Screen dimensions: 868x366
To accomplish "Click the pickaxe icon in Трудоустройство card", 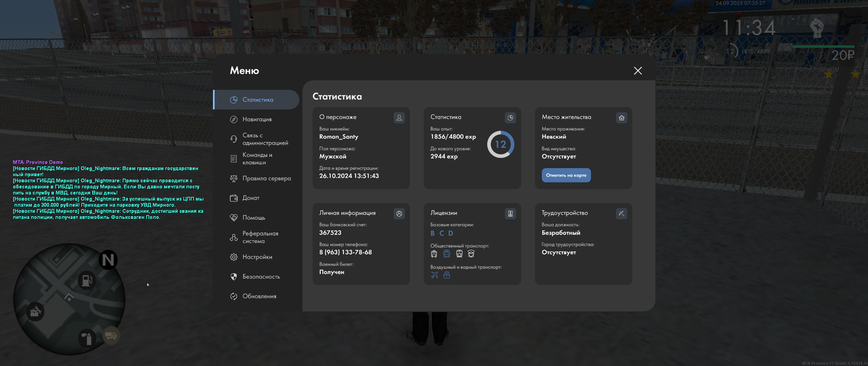I will tap(622, 213).
